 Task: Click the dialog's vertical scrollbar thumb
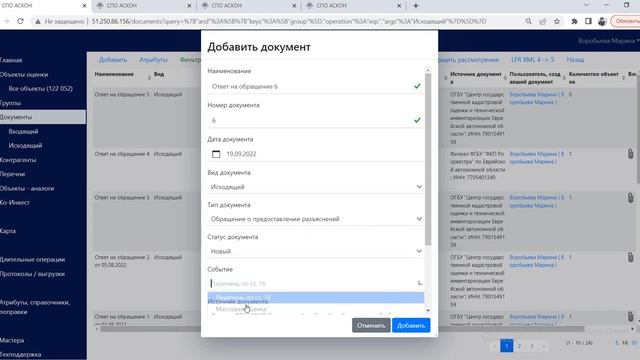[x=428, y=159]
